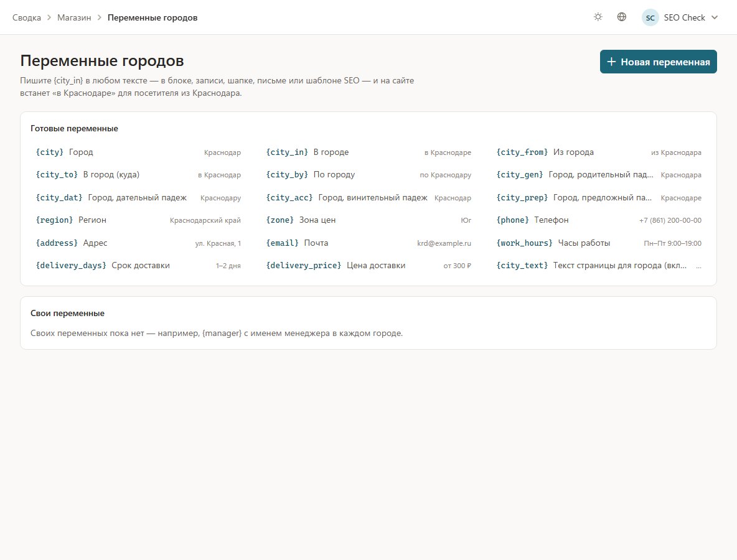Select the {phone} variable code
Viewport: 737px width, 560px height.
point(512,220)
